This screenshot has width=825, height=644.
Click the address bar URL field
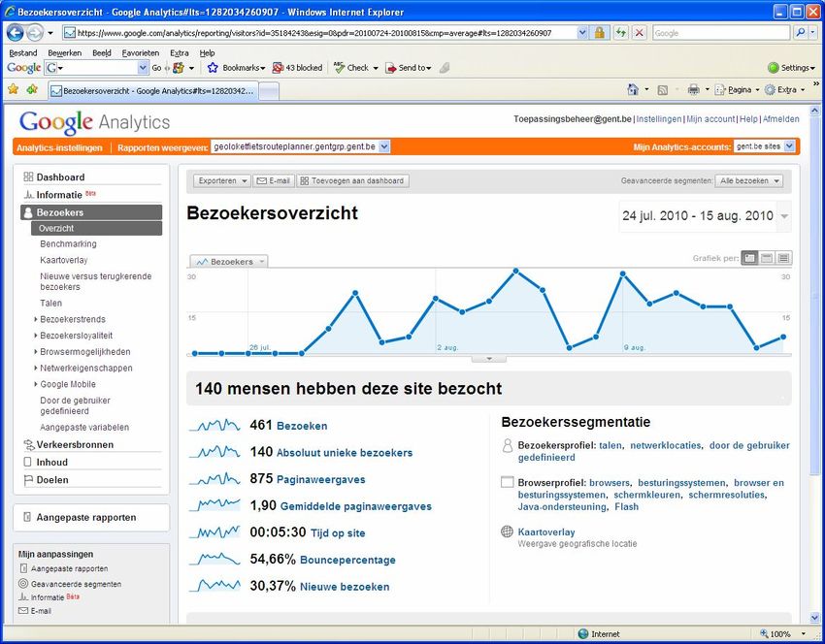point(319,33)
